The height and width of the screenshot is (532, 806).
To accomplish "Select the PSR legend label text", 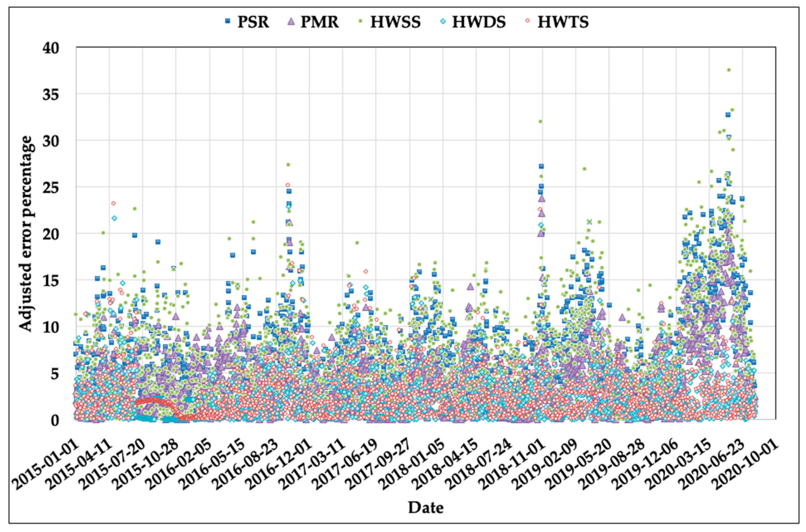I will (253, 22).
